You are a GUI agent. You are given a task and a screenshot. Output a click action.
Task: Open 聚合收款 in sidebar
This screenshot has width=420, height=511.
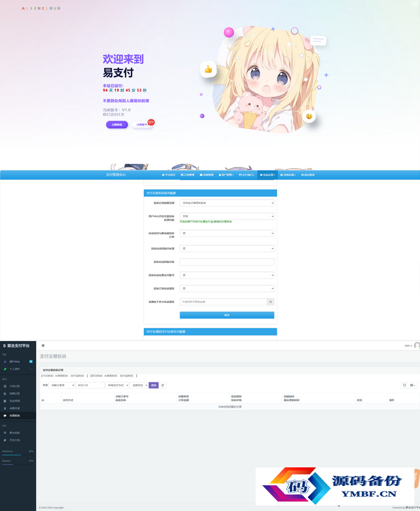[17, 433]
